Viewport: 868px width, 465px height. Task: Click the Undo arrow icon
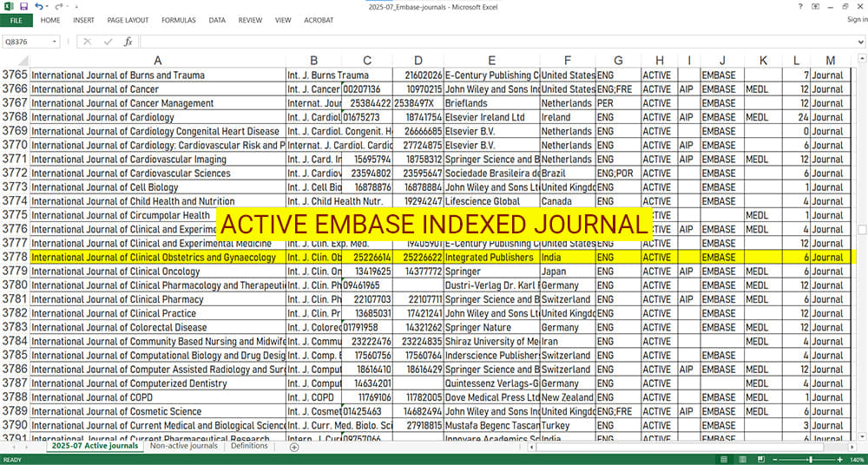(38, 7)
